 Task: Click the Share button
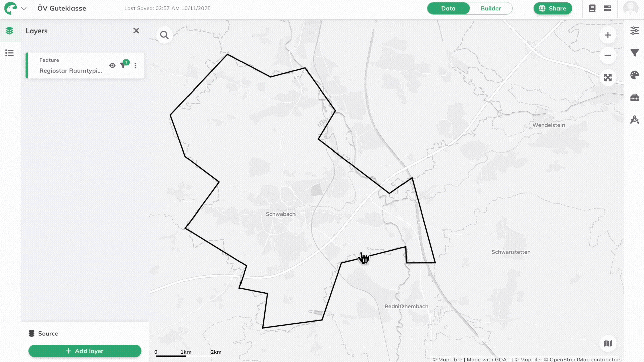pos(553,8)
